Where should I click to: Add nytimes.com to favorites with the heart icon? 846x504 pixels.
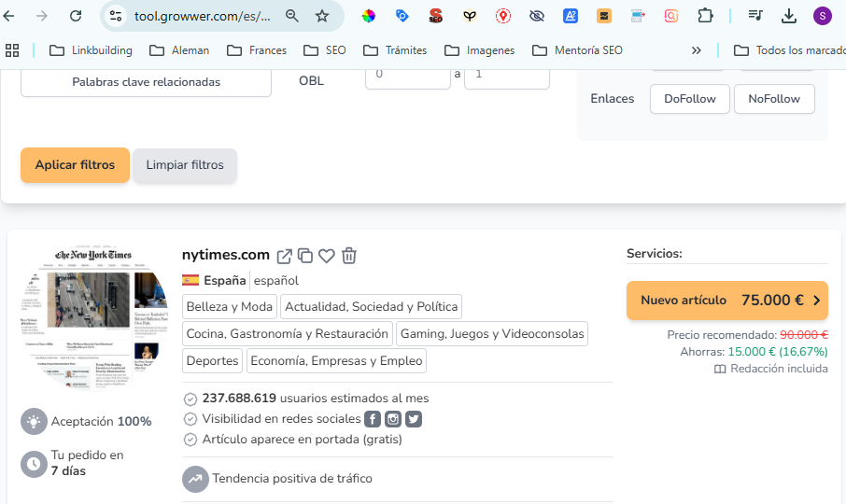(x=327, y=256)
